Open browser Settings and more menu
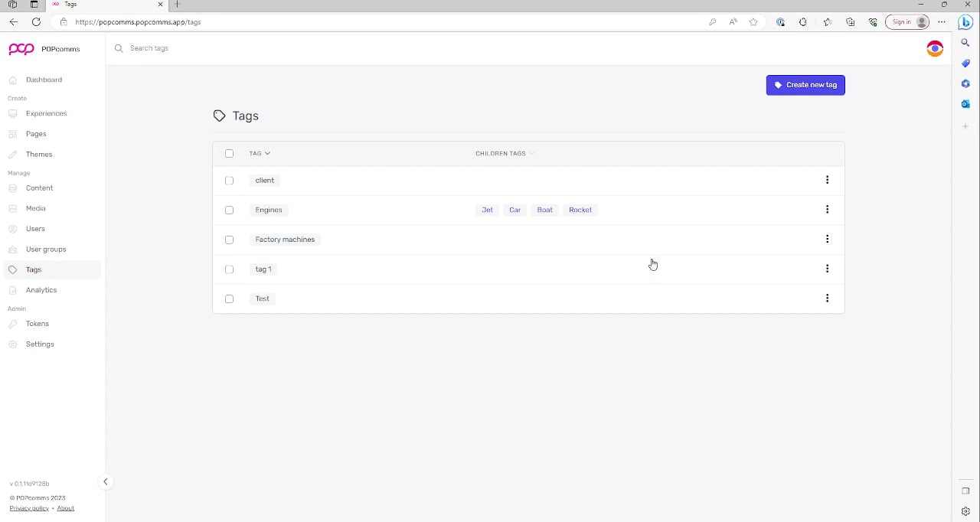The image size is (980, 522). coord(942,22)
